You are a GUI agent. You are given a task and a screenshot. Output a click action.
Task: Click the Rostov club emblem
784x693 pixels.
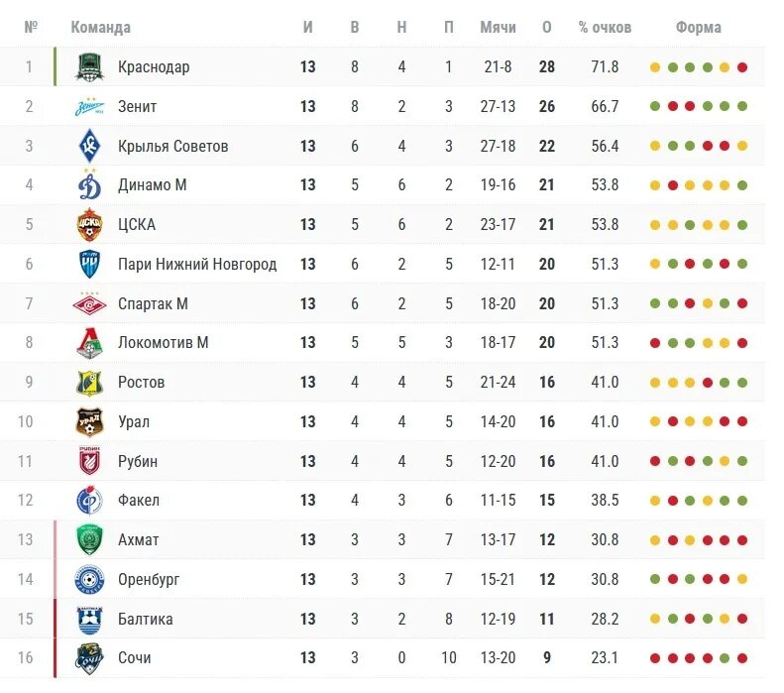click(x=89, y=383)
